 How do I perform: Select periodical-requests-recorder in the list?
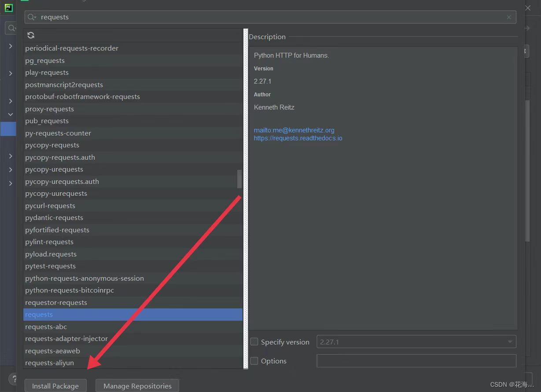point(133,48)
